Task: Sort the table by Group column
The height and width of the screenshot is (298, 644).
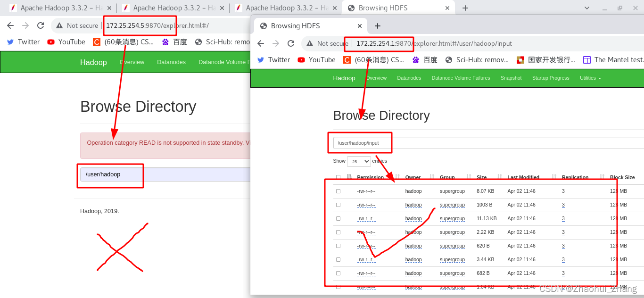Action: 447,177
